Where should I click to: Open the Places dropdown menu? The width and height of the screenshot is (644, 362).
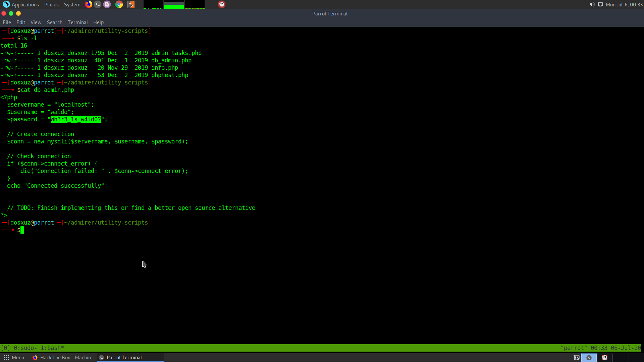(51, 4)
